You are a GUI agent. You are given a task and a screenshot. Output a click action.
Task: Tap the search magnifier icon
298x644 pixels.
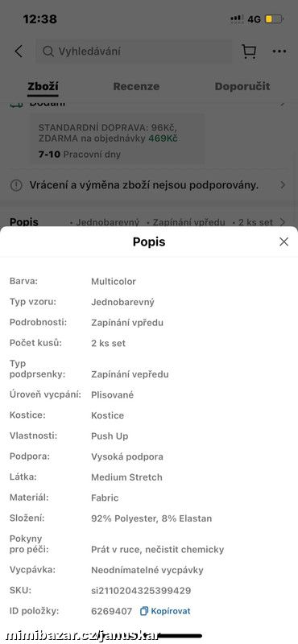coord(48,52)
